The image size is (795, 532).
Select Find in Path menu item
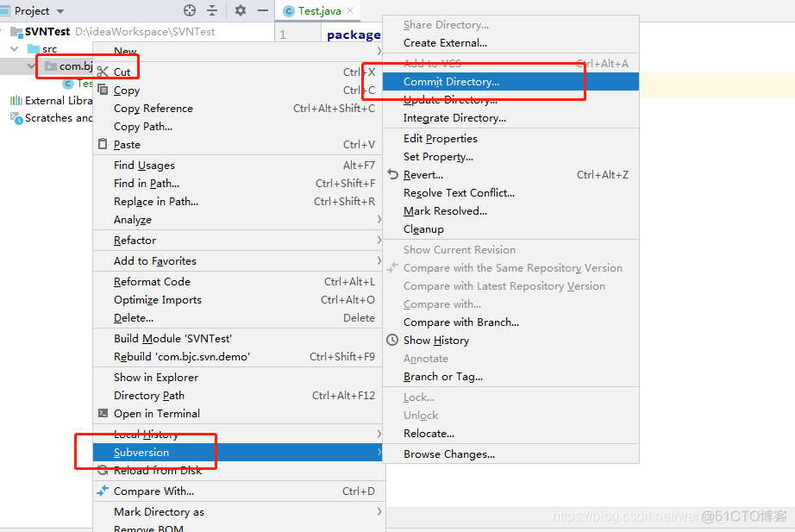[237, 184]
